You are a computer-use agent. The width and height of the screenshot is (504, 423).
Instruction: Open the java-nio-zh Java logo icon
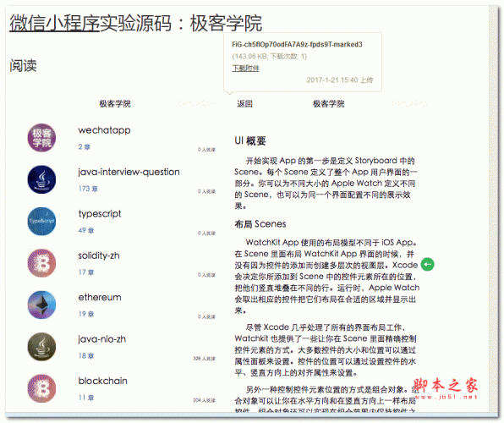(41, 347)
